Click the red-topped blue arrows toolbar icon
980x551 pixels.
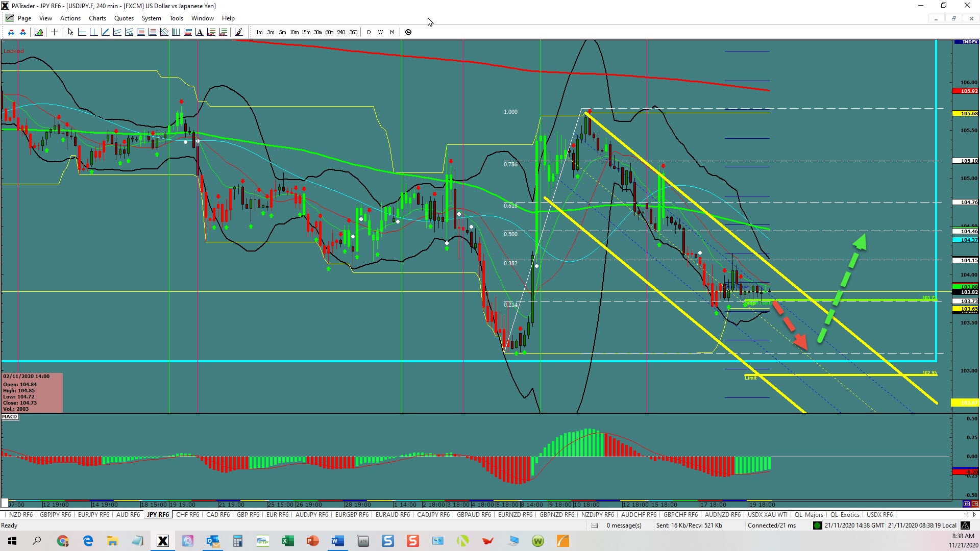point(11,32)
